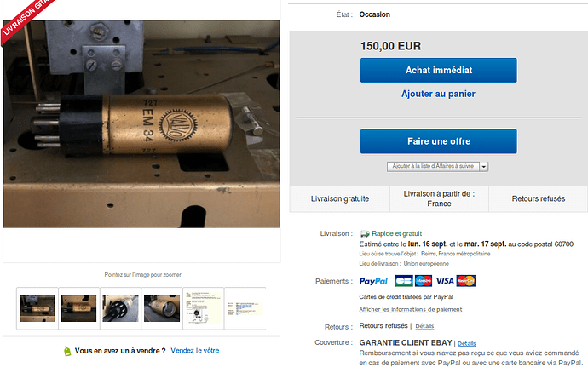
Task: Select 'Ajouter à la liste d'Affaires à suivre'
Action: (433, 166)
